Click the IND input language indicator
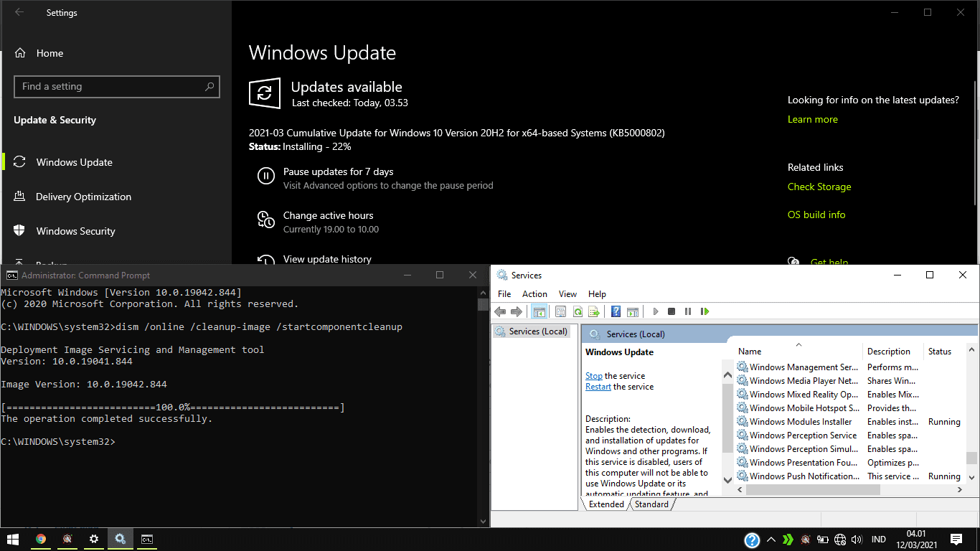 pyautogui.click(x=878, y=540)
